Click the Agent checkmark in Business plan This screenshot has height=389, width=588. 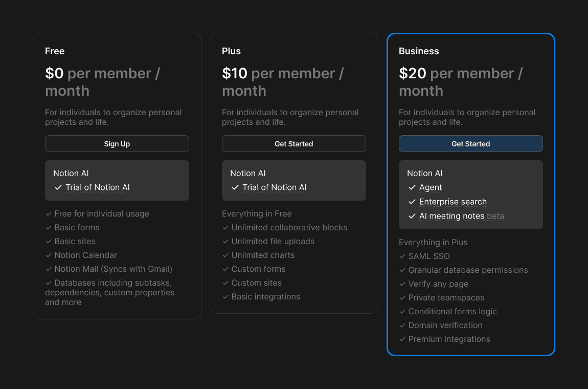click(412, 188)
